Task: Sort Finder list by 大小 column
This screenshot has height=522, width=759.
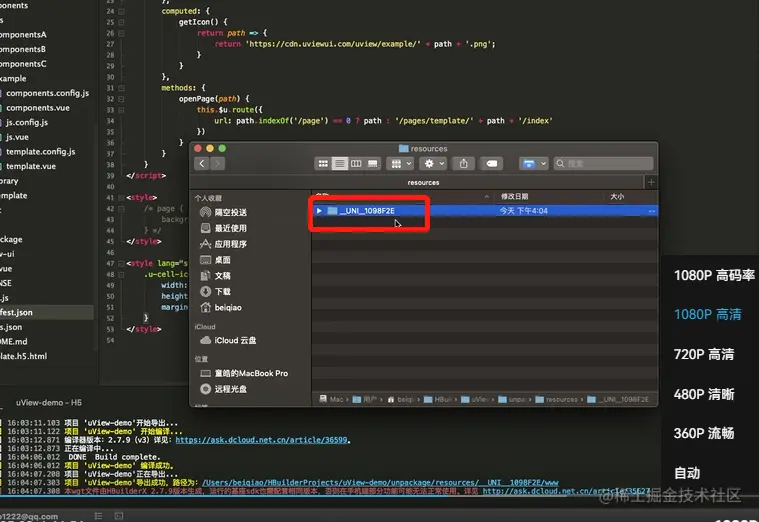Action: click(617, 196)
